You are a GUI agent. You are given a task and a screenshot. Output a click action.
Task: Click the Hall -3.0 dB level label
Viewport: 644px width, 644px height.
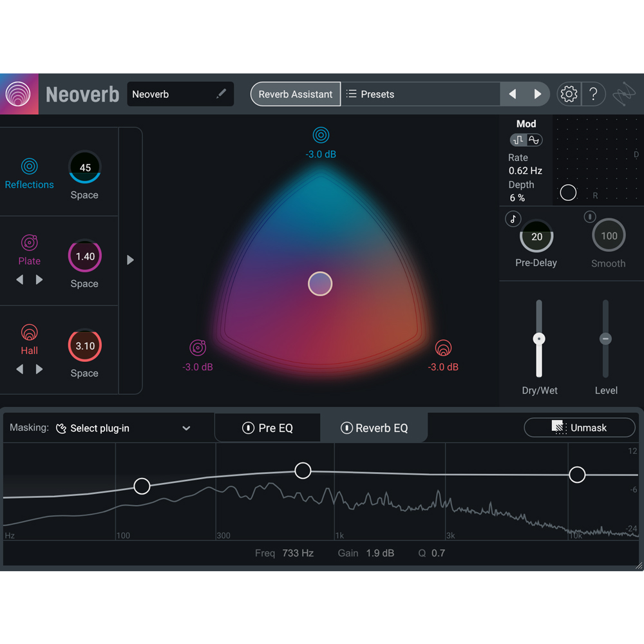pos(443,367)
